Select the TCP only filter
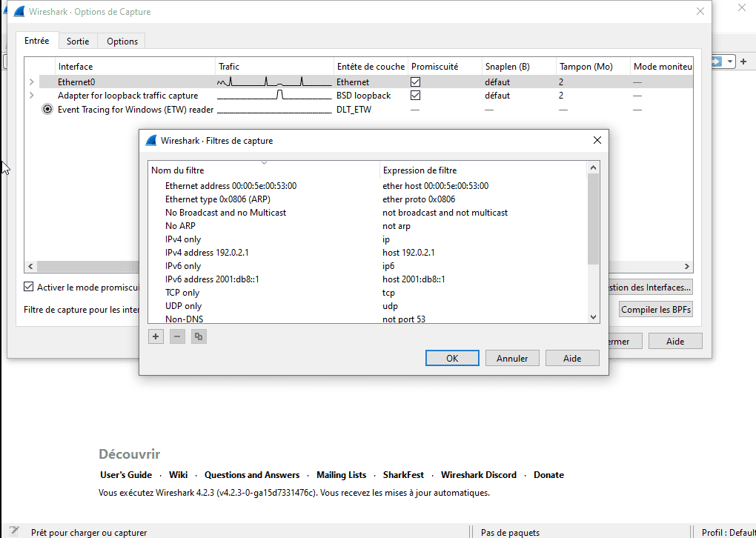Screen dimensions: 756x538 tap(182, 293)
